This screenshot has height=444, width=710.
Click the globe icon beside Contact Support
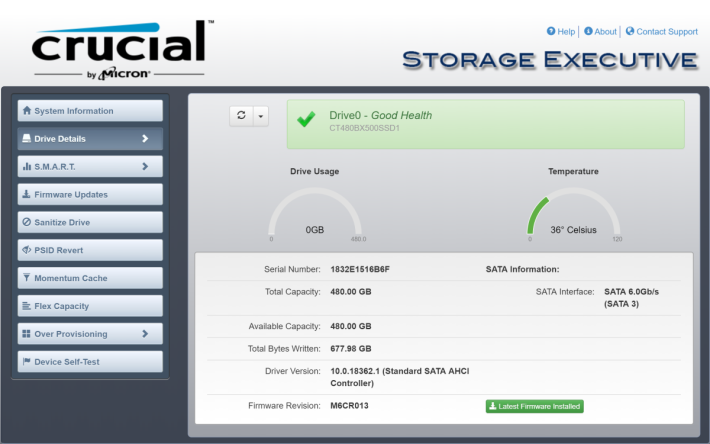[x=630, y=31]
